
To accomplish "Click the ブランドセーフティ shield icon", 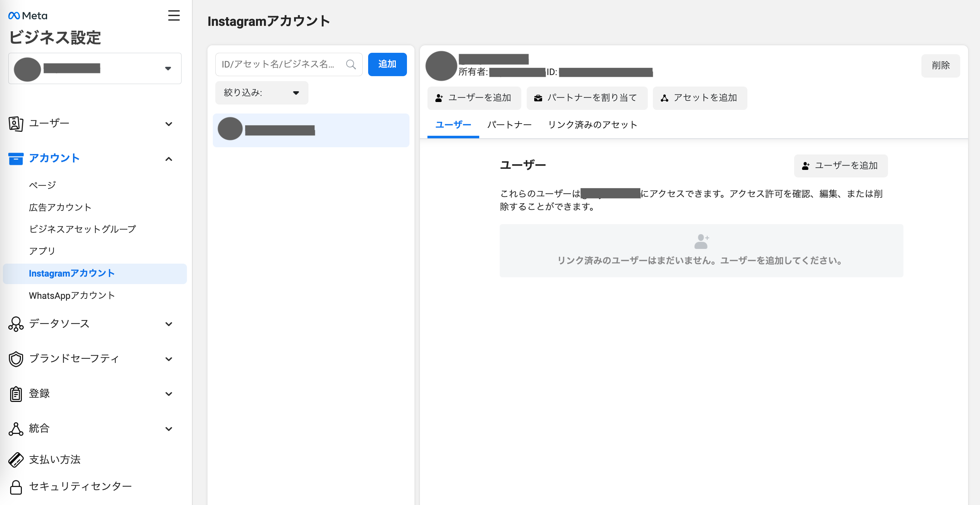I will coord(15,359).
